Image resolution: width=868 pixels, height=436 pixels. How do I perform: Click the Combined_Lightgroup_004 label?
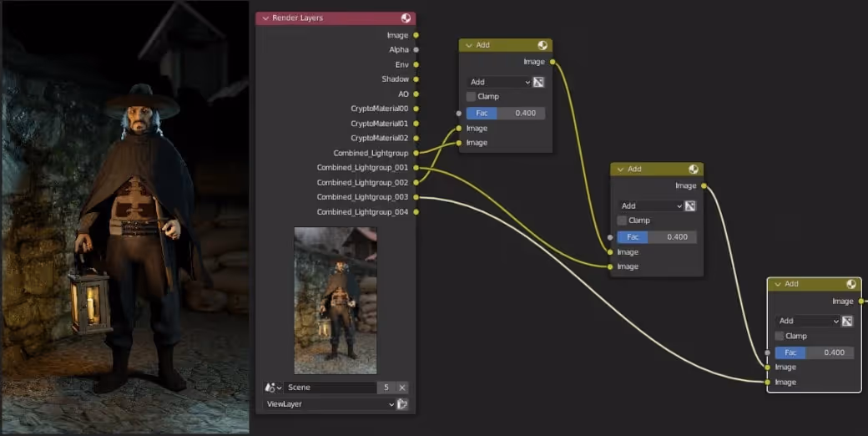(x=362, y=212)
